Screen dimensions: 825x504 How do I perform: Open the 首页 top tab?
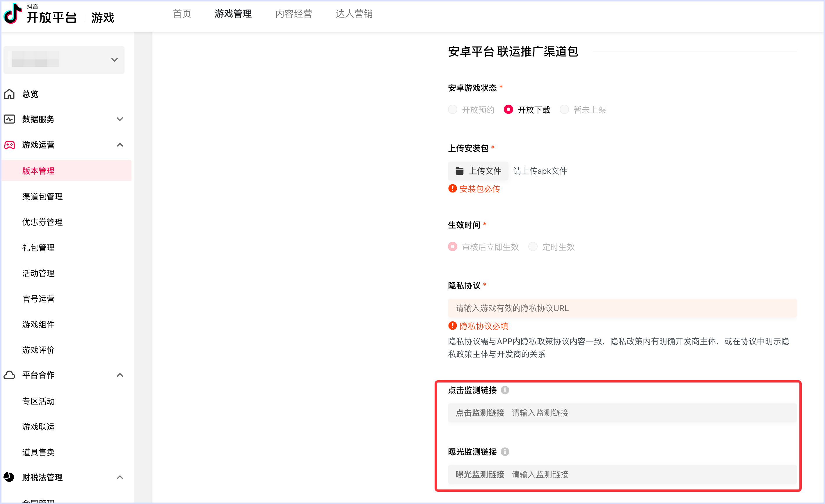[x=182, y=14]
